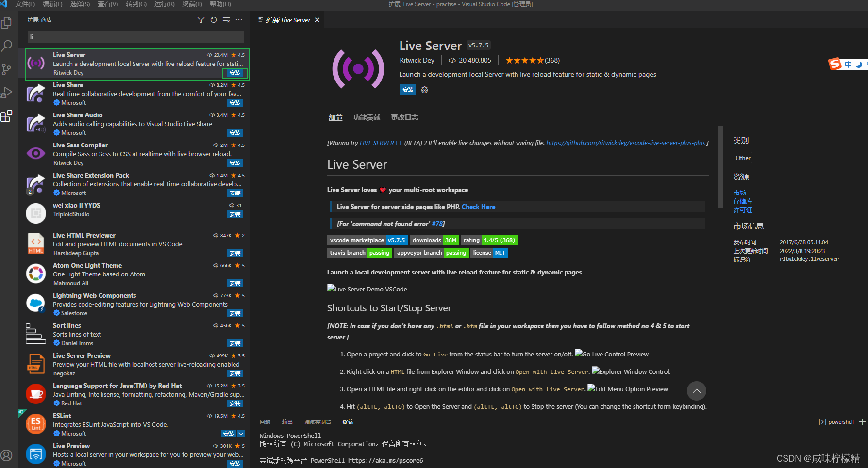
Task: Open the Check Here PHP link
Action: 478,207
